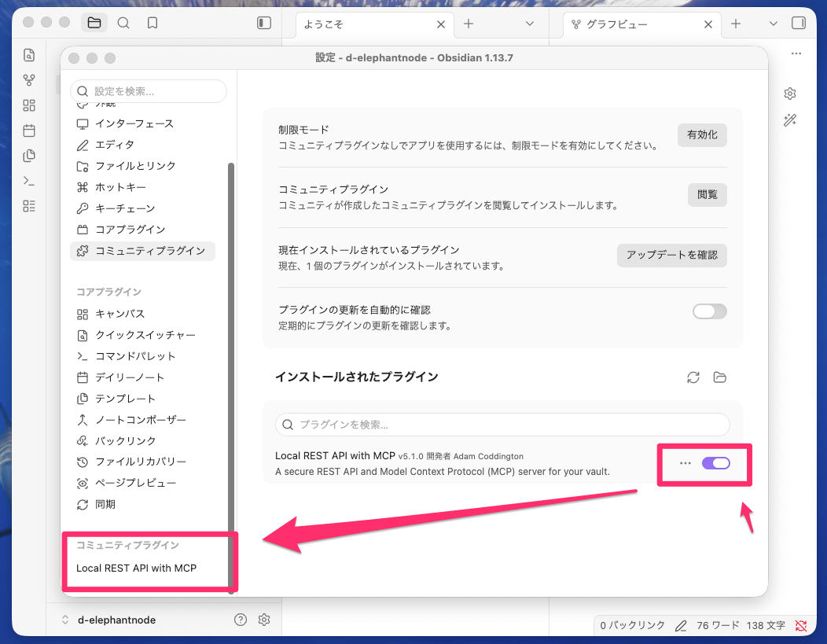Open graph view icon in left ribbon
The image size is (827, 644).
coord(29,80)
